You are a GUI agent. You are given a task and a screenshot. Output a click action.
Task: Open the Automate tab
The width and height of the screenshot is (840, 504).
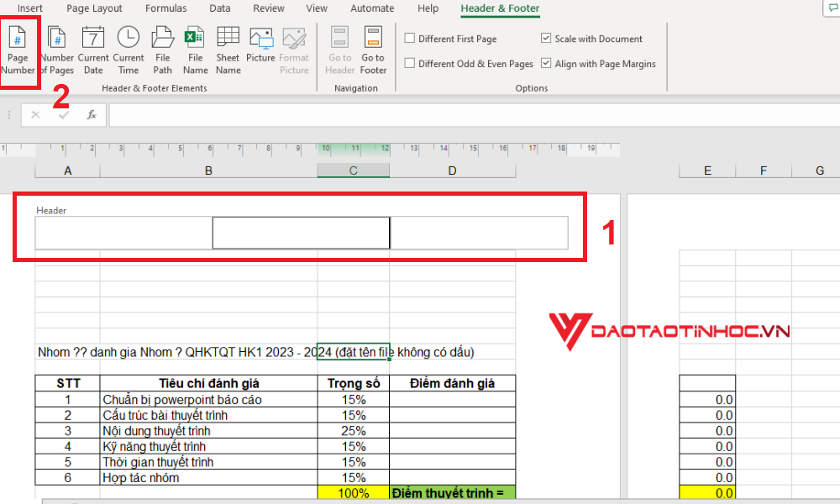coord(372,8)
